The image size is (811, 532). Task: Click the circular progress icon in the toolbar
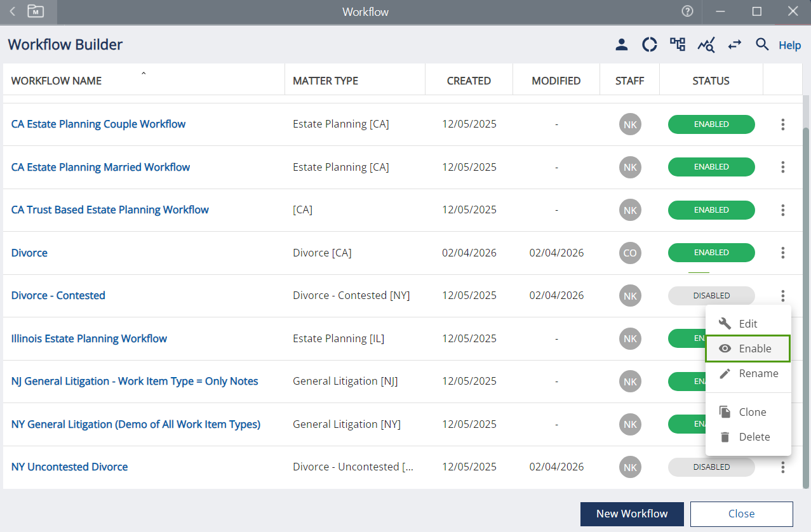click(649, 44)
